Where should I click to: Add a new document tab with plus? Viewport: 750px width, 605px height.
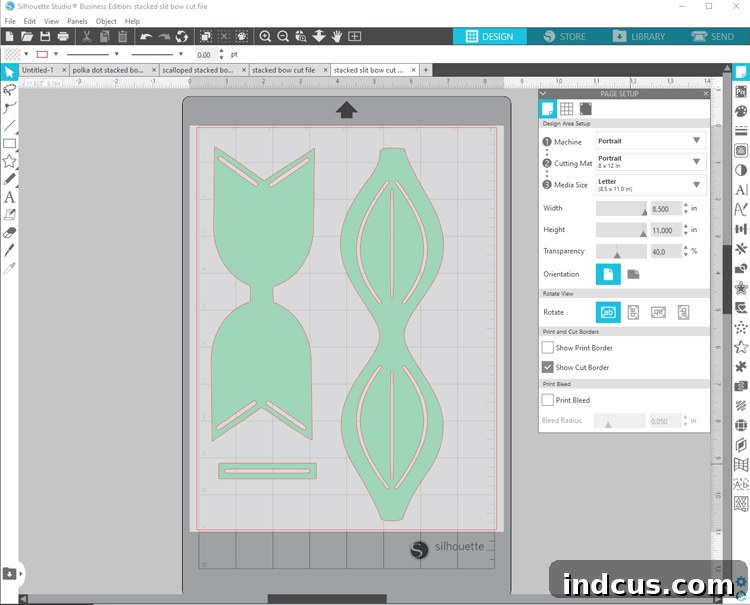(426, 70)
